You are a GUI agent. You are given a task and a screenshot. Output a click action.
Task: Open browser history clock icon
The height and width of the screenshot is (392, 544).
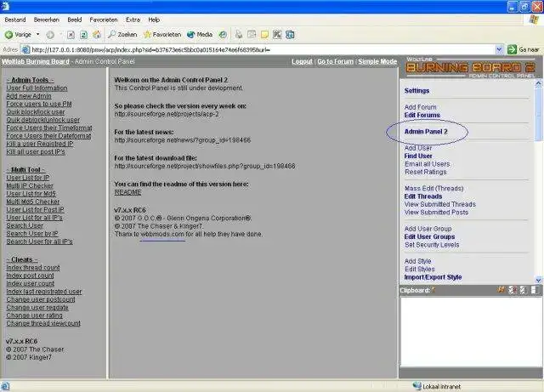(223, 34)
